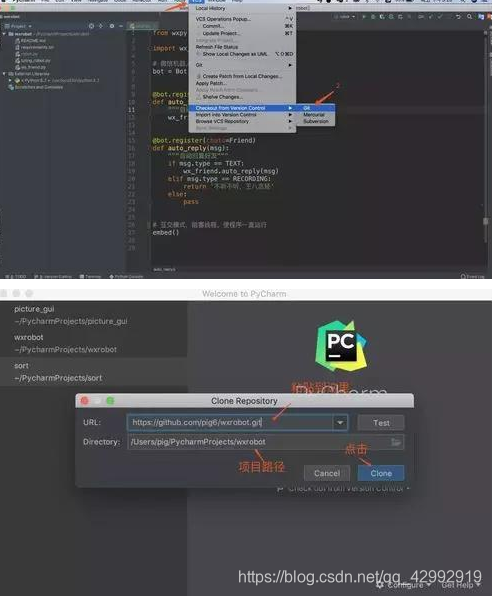Click the Test button in Clone Repository

click(381, 423)
